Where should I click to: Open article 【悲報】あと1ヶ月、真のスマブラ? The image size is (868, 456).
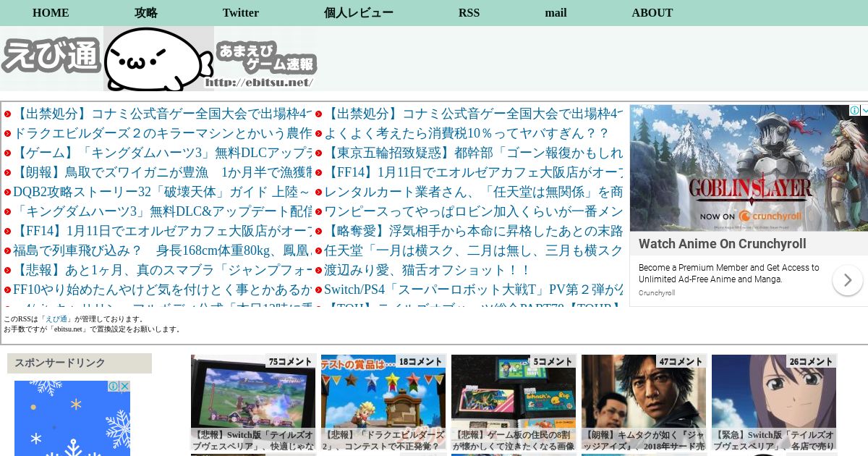click(x=163, y=270)
